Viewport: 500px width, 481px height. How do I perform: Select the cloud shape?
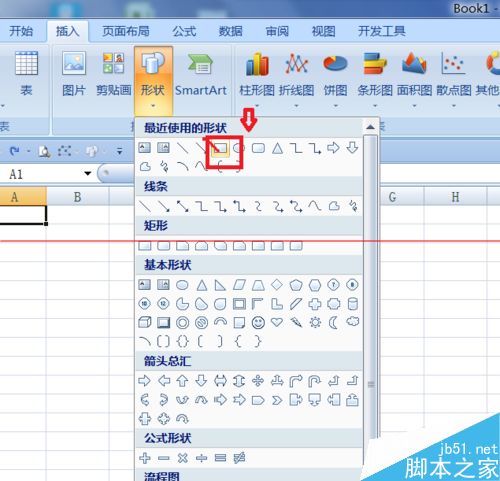click(352, 322)
